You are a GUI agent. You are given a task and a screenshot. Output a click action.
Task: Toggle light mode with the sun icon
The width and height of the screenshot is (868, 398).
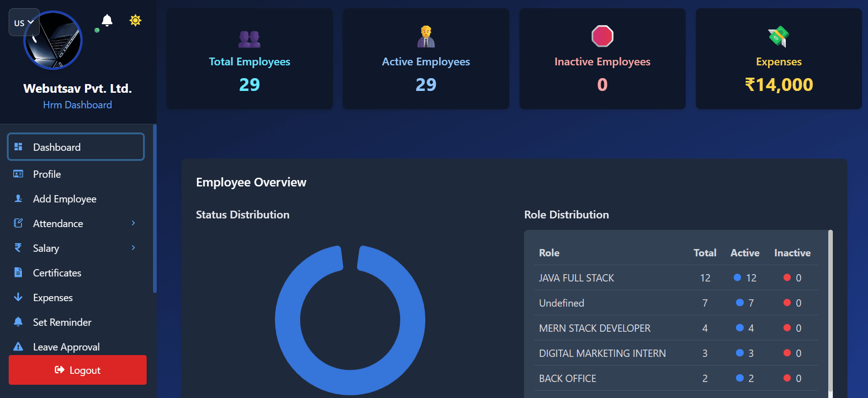point(135,21)
